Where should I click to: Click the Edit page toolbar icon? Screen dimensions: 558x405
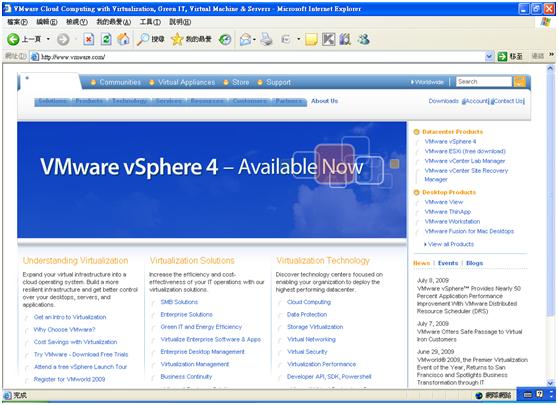tap(286, 39)
